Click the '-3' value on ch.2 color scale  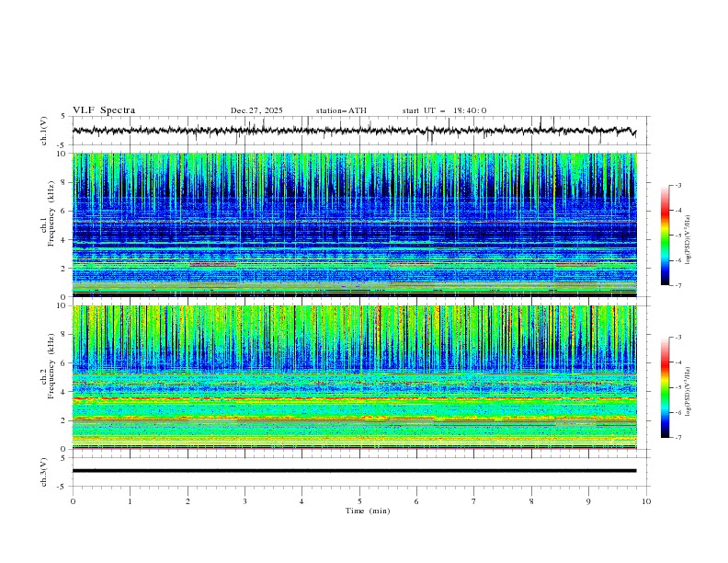677,338
